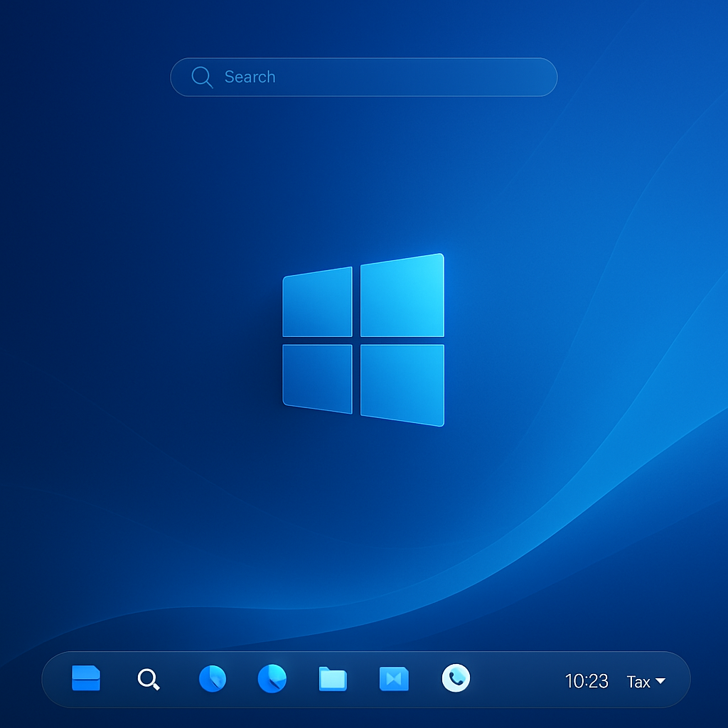Open the folder icon in taskbar
The height and width of the screenshot is (728, 728).
(x=333, y=679)
